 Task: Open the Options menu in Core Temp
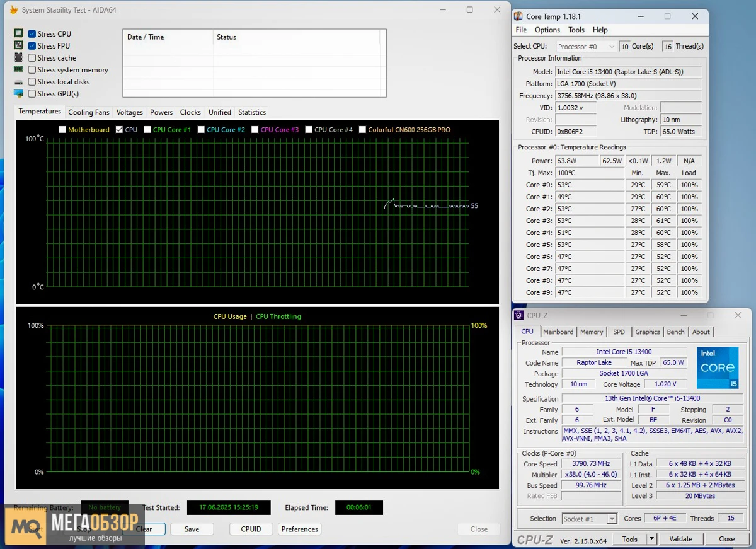click(x=547, y=30)
